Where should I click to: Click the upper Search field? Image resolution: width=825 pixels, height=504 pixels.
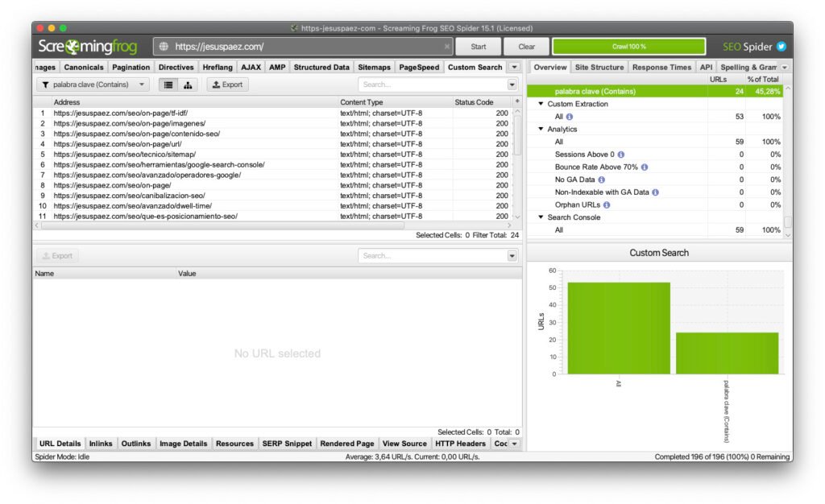click(433, 85)
